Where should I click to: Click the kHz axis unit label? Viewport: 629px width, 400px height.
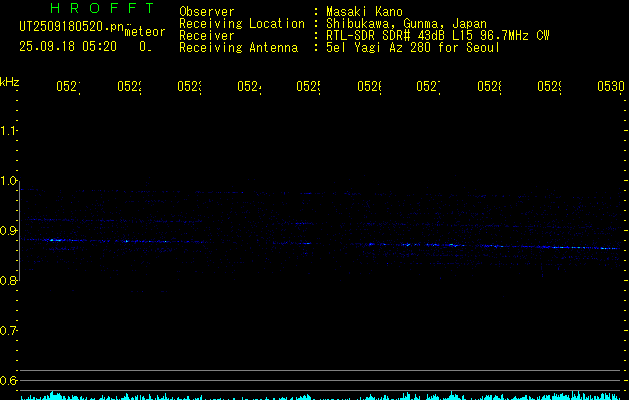pos(10,82)
